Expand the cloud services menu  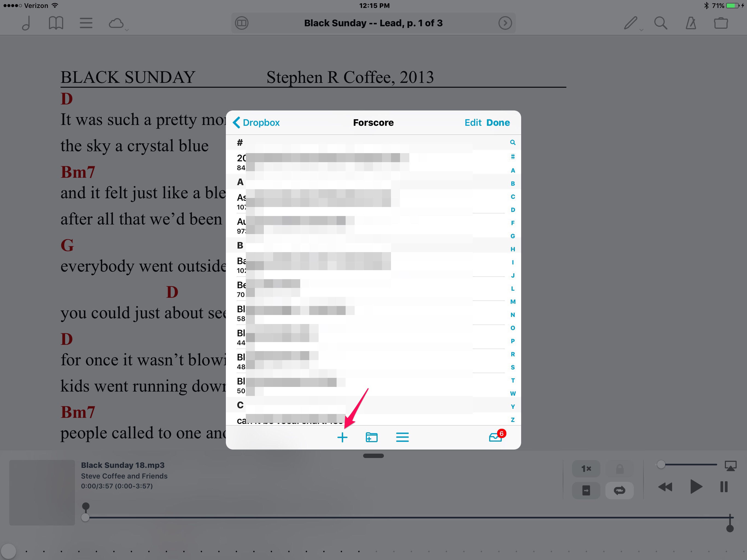click(117, 23)
